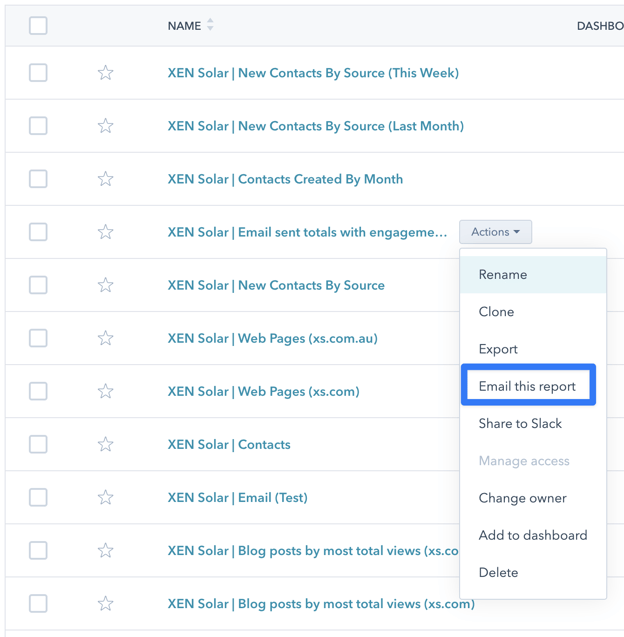The width and height of the screenshot is (624, 637).
Task: Favorite the Web Pages (xs.com.au) report
Action: [x=105, y=338]
